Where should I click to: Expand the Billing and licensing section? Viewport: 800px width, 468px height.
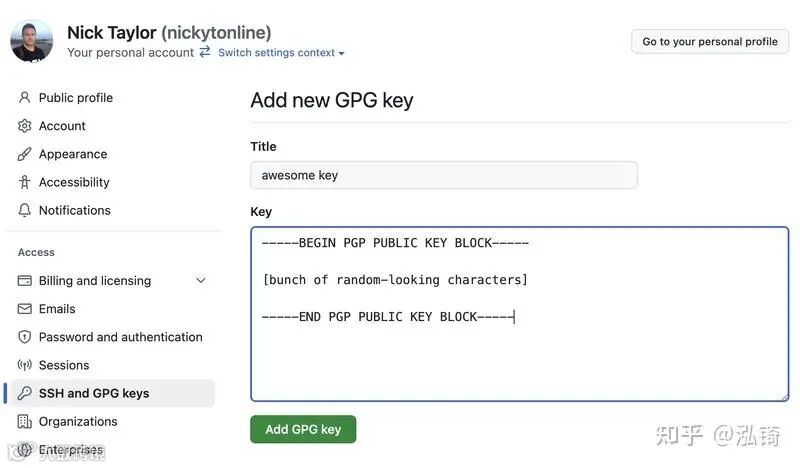coord(200,281)
